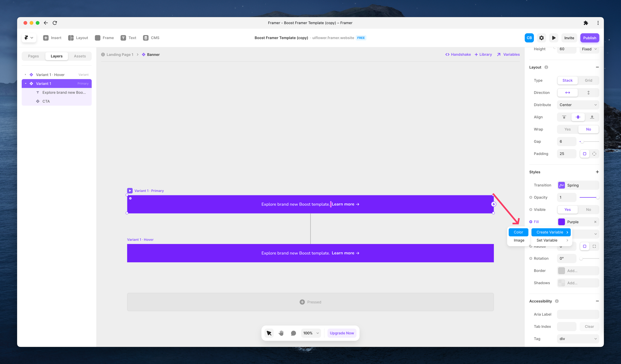621x364 pixels.
Task: Open the Distribute Center dropdown
Action: click(x=578, y=105)
